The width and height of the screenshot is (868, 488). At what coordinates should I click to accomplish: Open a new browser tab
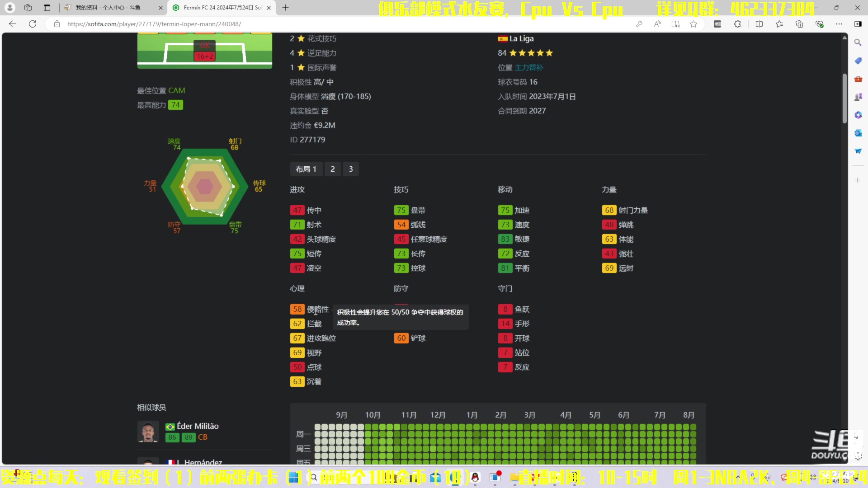285,8
